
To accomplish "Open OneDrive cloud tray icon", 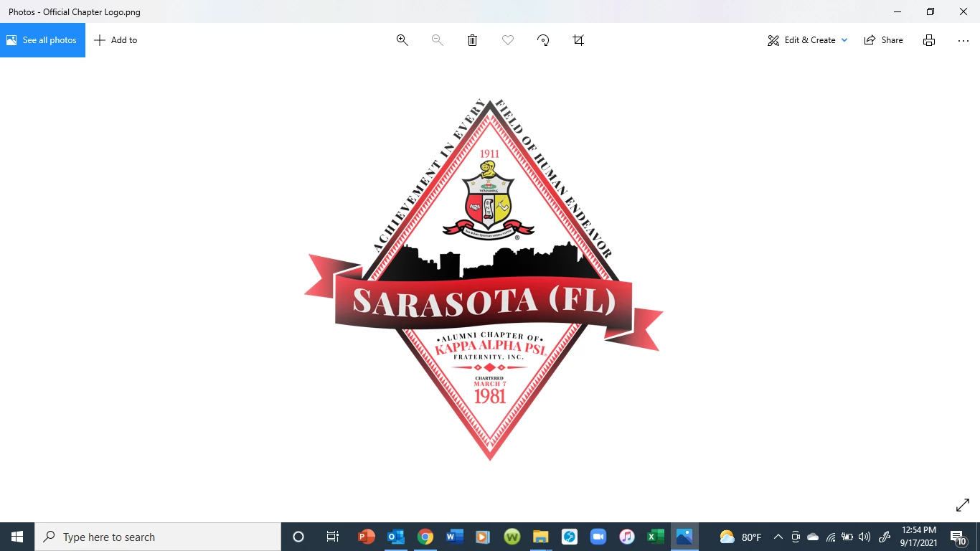I will (813, 537).
